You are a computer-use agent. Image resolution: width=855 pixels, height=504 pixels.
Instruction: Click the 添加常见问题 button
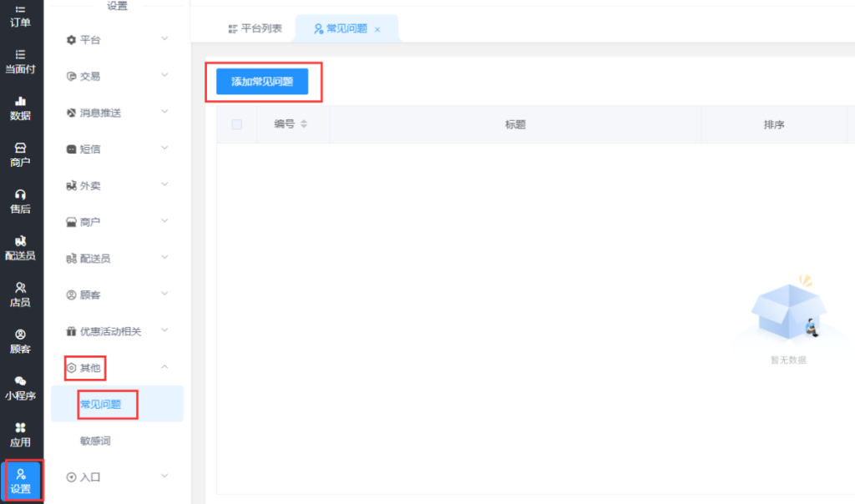pyautogui.click(x=262, y=82)
